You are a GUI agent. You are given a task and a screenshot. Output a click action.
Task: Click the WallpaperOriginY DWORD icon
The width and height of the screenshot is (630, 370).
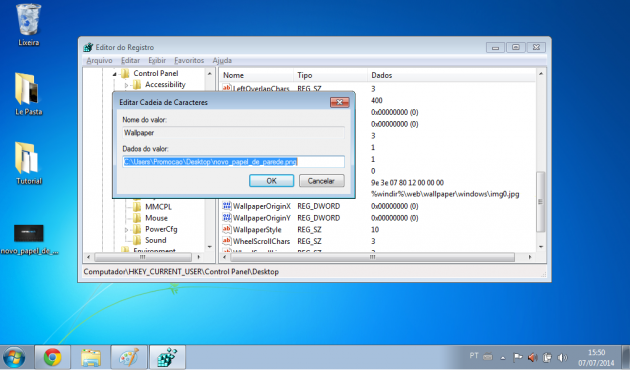(x=227, y=217)
